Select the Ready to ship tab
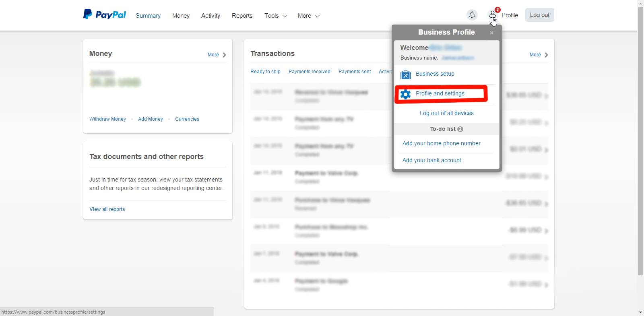The width and height of the screenshot is (644, 316). (265, 72)
